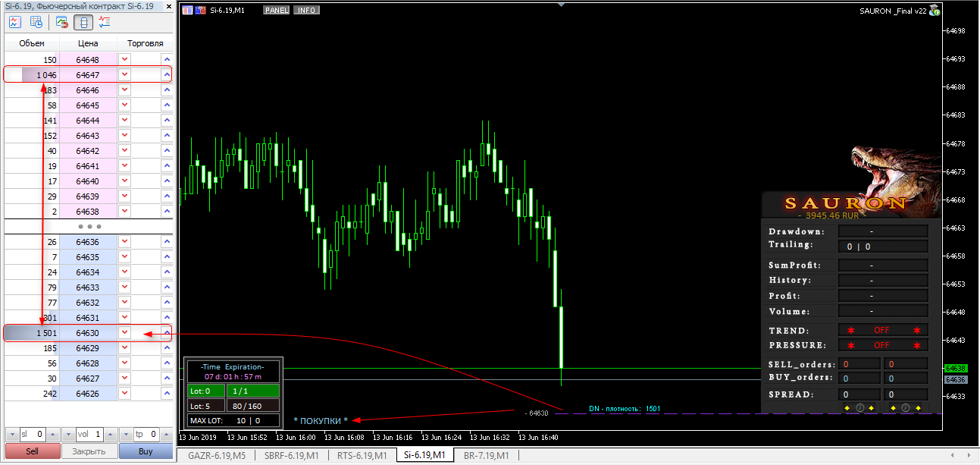Click the Объем column header
Image resolution: width=980 pixels, height=465 pixels.
pyautogui.click(x=32, y=43)
